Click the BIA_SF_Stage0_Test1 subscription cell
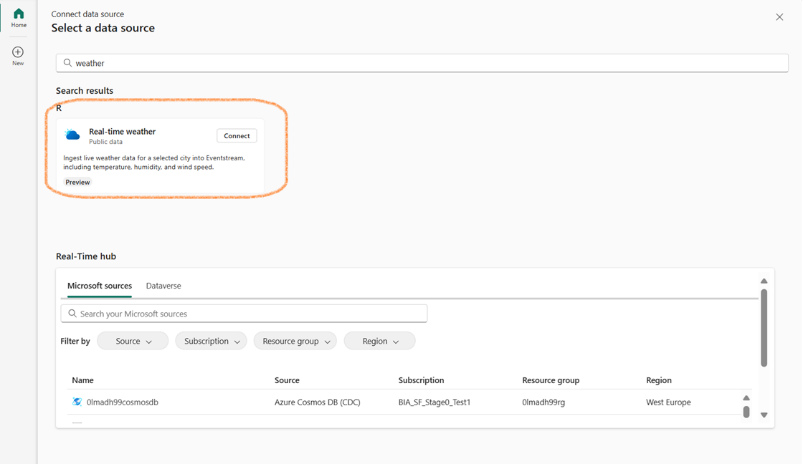Image resolution: width=803 pixels, height=464 pixels. 434,402
